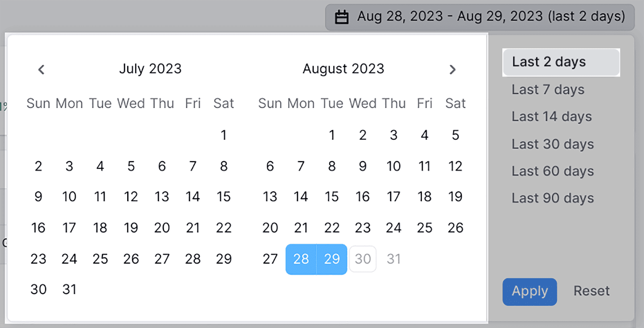The height and width of the screenshot is (328, 644).
Task: Select 'Last 2 days' preset
Action: tap(549, 62)
